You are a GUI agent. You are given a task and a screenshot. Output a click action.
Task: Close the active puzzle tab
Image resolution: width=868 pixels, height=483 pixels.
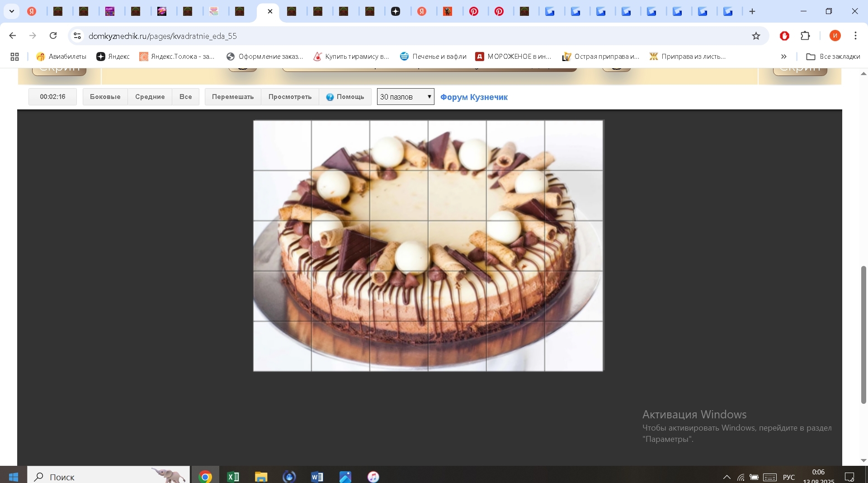coord(270,11)
